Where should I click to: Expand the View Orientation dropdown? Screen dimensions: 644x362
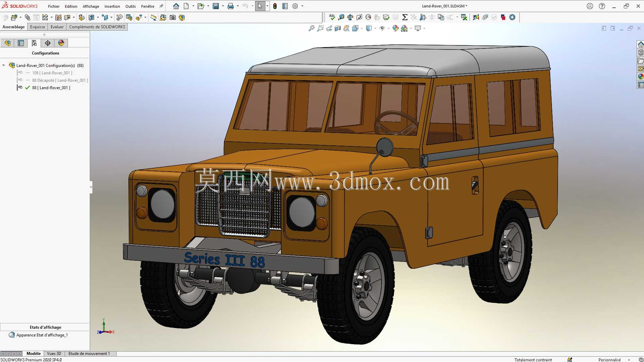(x=362, y=28)
